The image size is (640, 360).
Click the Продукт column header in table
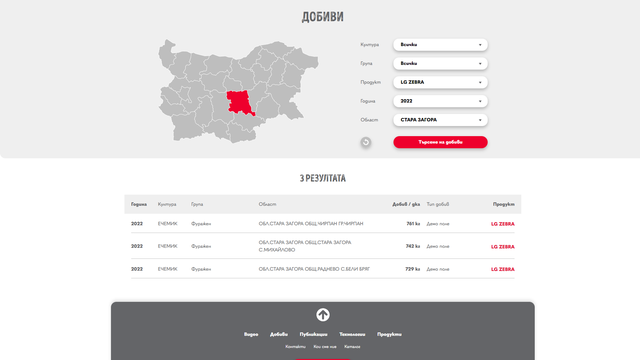pyautogui.click(x=504, y=204)
